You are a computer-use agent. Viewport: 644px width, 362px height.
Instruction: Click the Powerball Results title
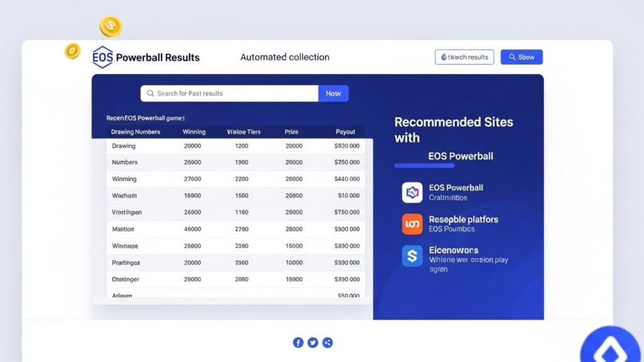[x=157, y=57]
